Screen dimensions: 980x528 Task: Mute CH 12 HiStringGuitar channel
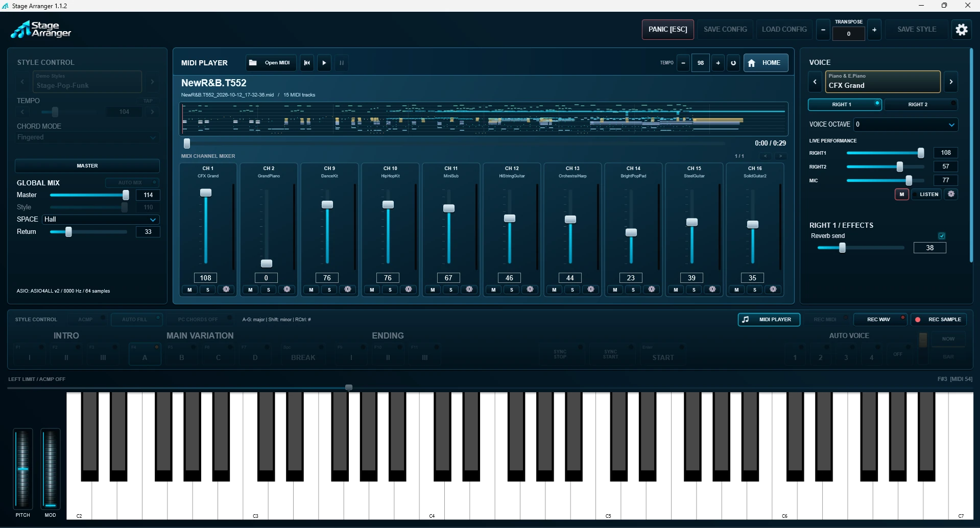493,290
